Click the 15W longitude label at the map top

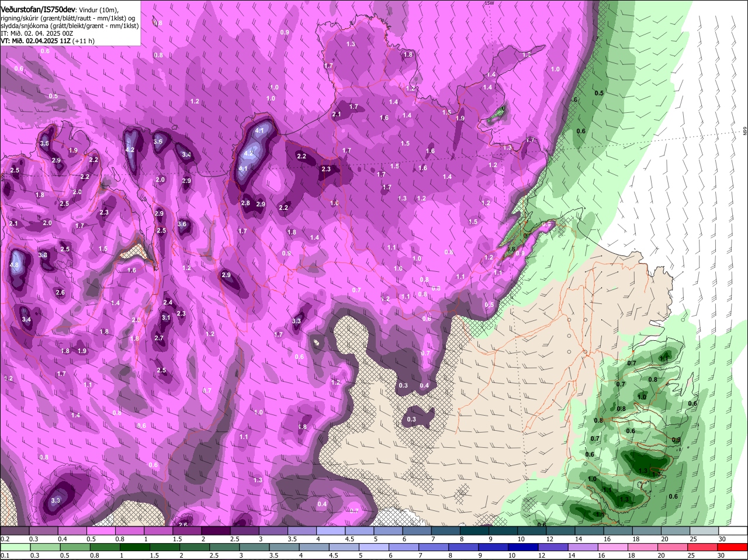[489, 3]
